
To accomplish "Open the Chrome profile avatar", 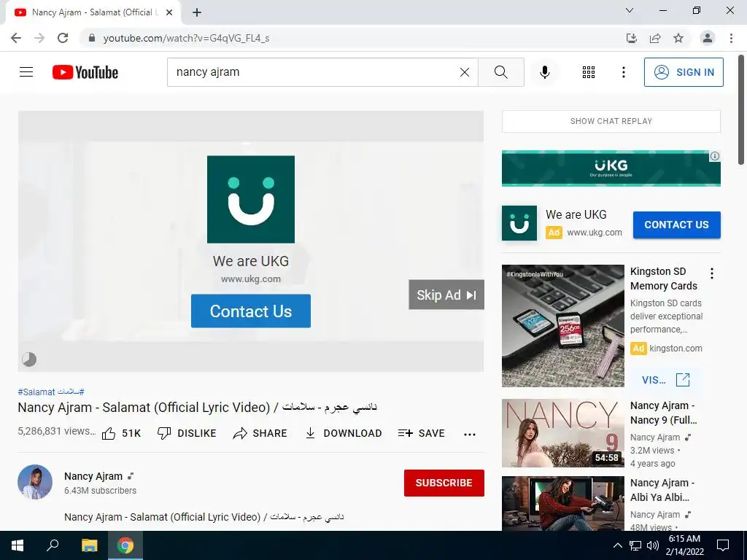I will [x=708, y=38].
